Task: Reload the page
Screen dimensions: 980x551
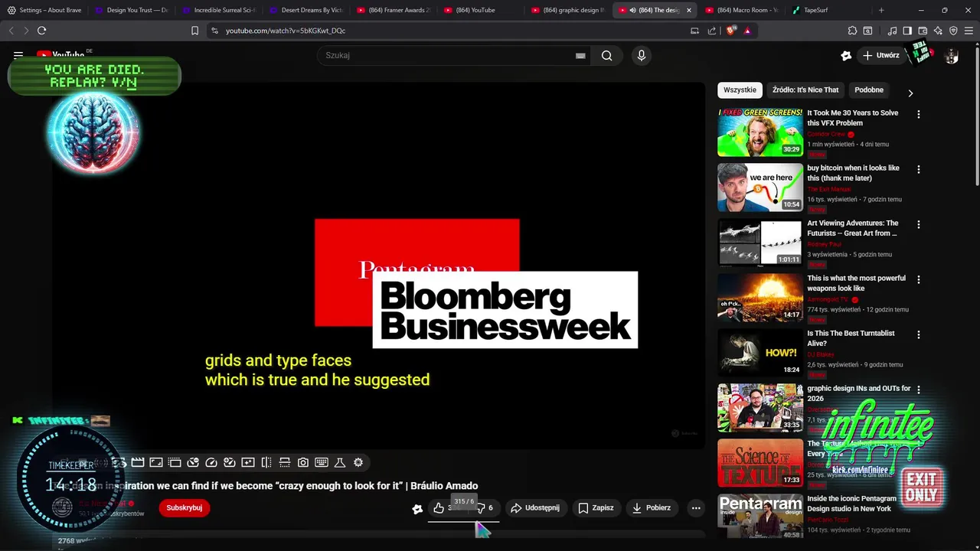Action: [41, 31]
